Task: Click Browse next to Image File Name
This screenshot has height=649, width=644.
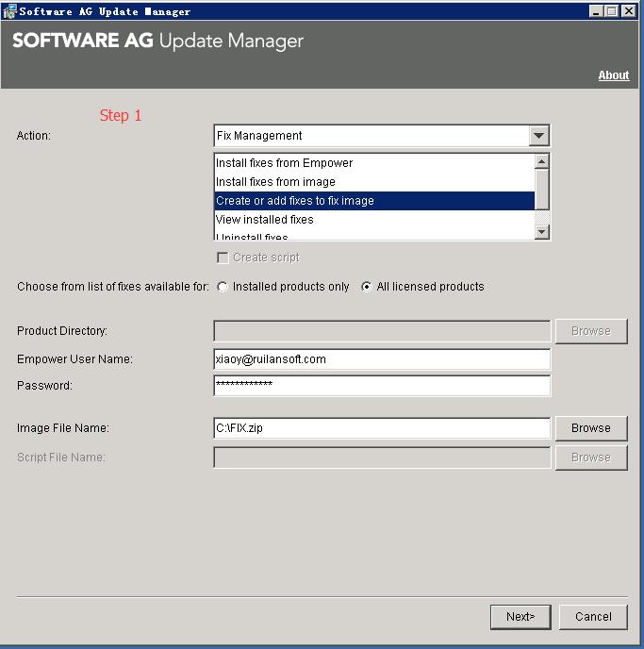Action: click(591, 428)
